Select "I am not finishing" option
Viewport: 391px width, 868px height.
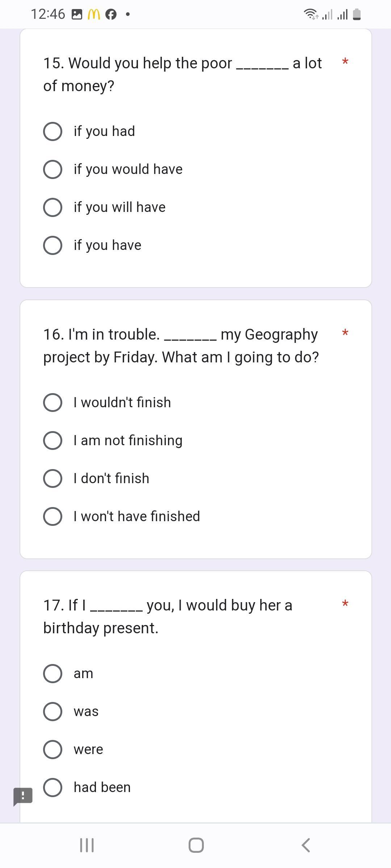[52, 441]
